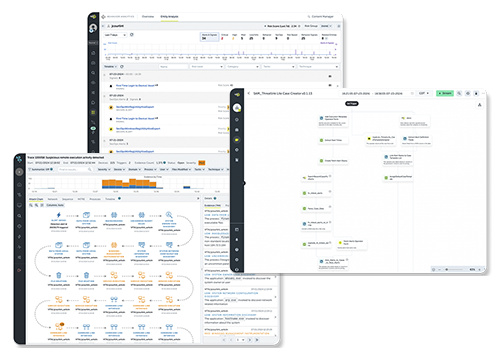Collapse the second date group in timeline list
Screen dimensions: 500x360
104,96
